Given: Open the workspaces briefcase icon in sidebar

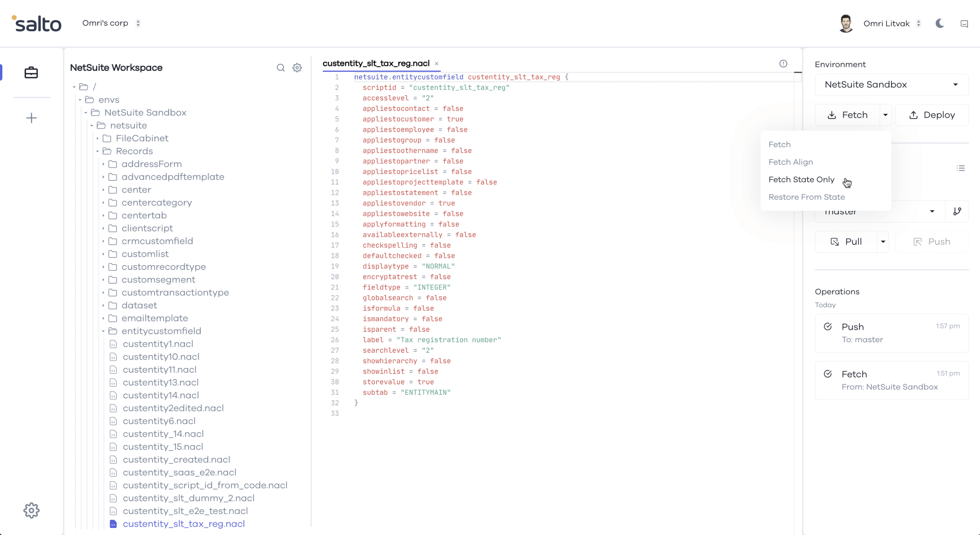Looking at the screenshot, I should click(31, 72).
